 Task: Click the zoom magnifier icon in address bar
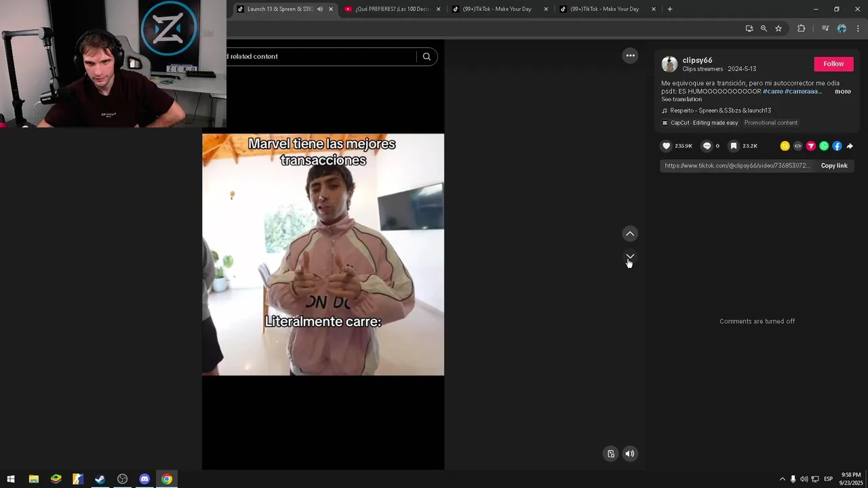tap(764, 28)
